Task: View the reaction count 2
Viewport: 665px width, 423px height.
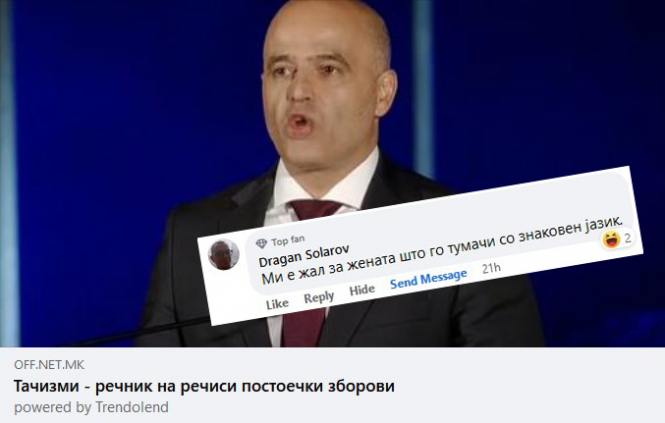Action: click(628, 238)
